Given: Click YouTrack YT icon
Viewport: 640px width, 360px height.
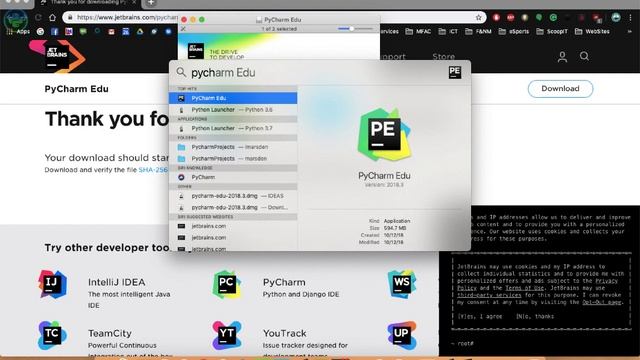Looking at the screenshot, I should coord(227,335).
